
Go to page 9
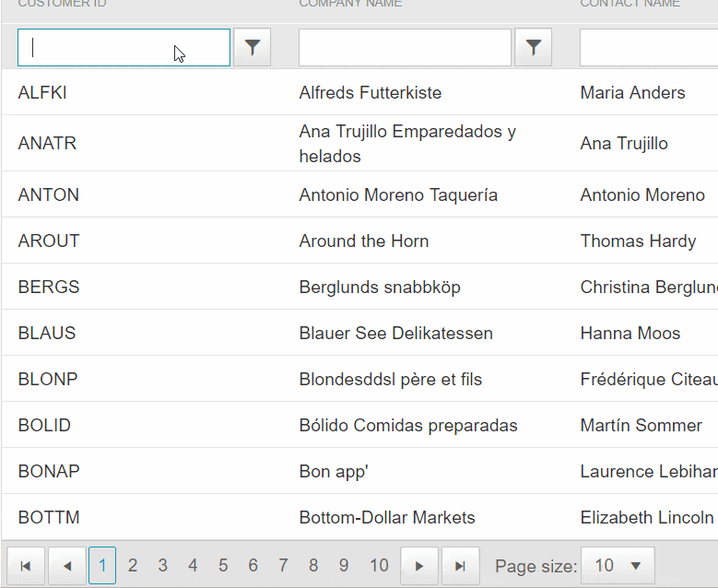344,566
